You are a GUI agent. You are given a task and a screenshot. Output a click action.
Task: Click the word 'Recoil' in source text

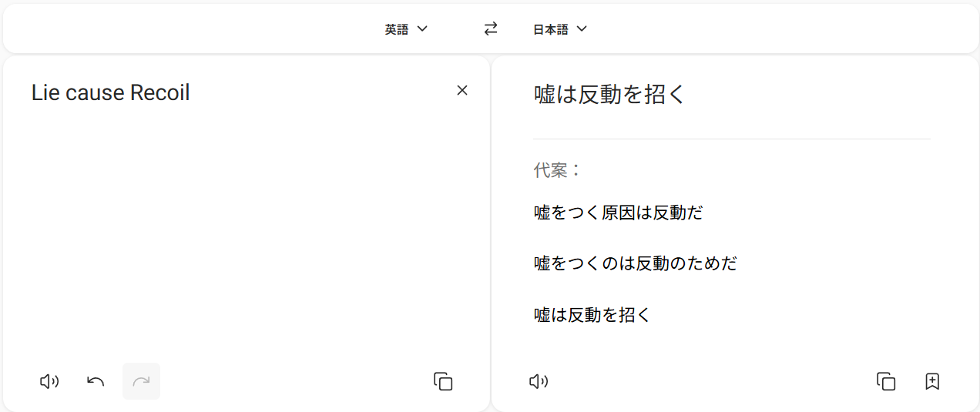click(x=159, y=93)
